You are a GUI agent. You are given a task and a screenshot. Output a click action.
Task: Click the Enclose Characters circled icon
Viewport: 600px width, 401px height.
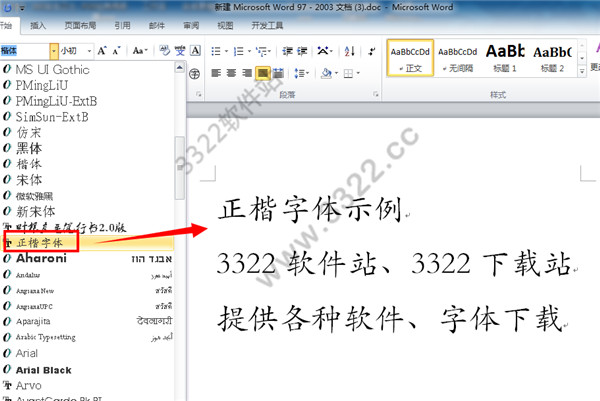coord(194,73)
